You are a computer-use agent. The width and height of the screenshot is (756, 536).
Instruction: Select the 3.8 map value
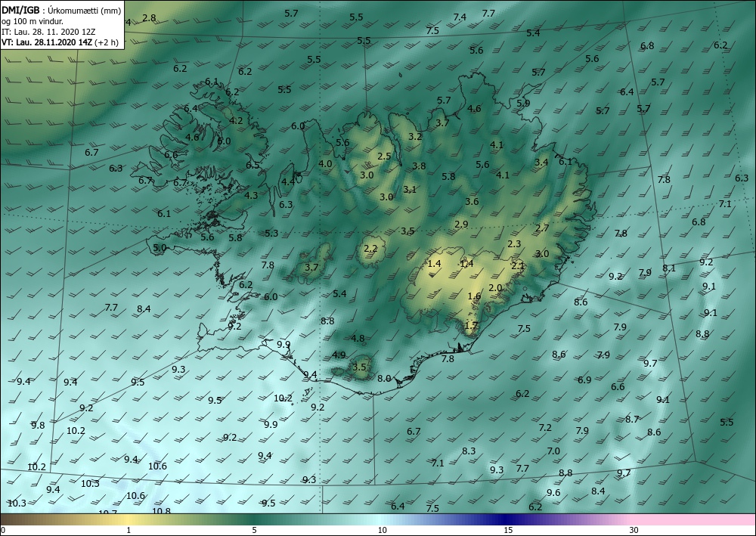419,166
